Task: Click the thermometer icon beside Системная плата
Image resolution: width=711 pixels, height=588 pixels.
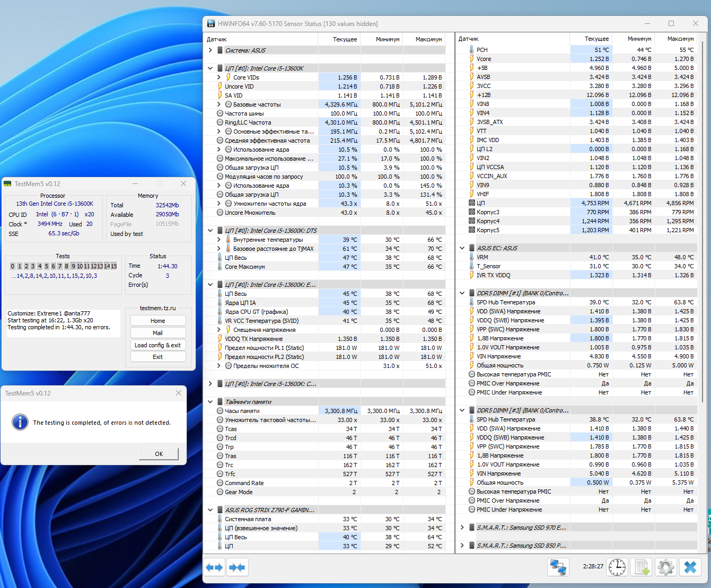Action: 220,519
